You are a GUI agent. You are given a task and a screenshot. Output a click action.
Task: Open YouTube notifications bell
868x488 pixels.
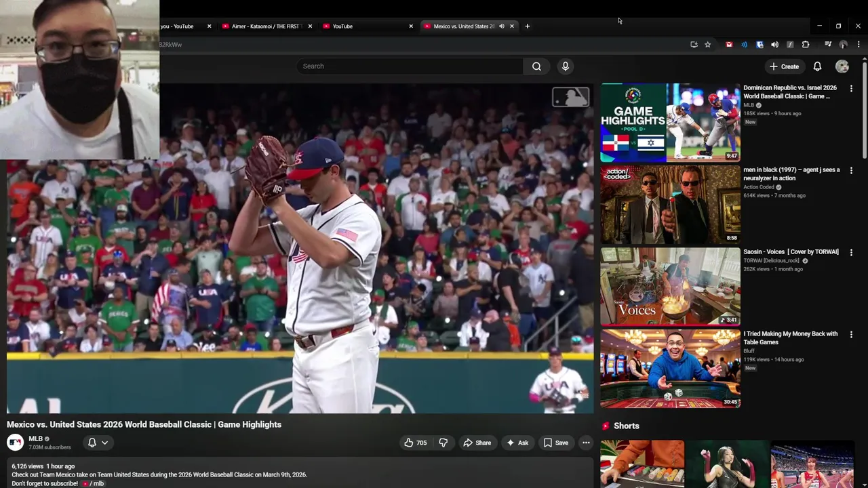pos(817,66)
